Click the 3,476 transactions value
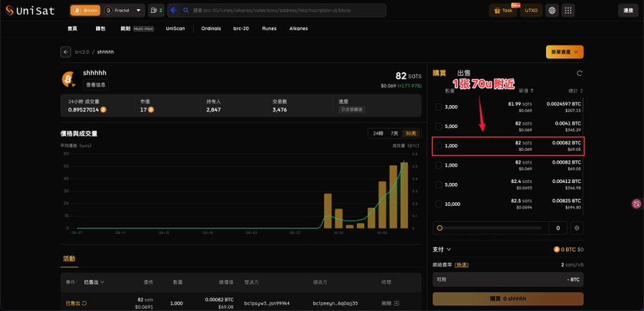This screenshot has height=311, width=644. point(280,109)
